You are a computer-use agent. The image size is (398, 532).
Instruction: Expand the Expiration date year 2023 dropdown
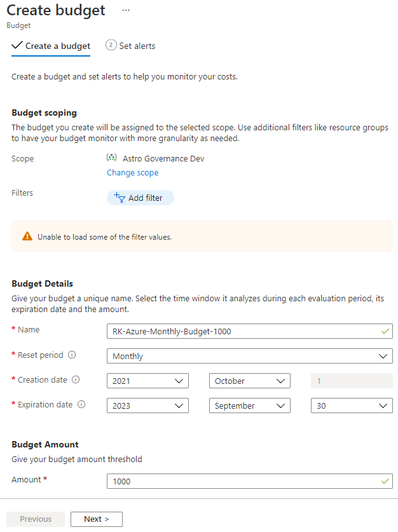click(x=148, y=406)
